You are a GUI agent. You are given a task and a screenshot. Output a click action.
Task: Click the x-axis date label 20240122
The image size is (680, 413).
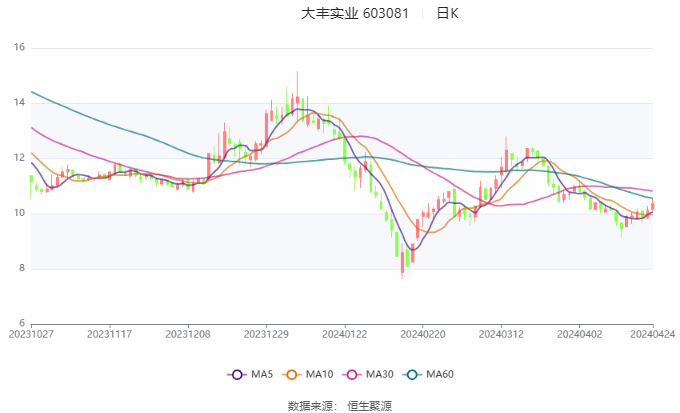(344, 334)
